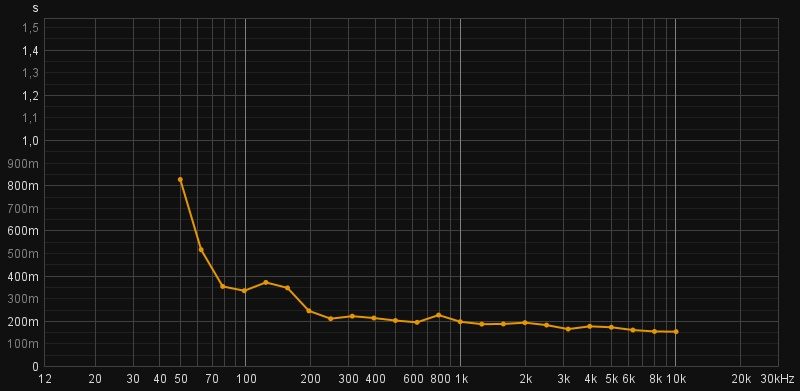Click the '100m' y-axis label
Viewport: 800px width, 391px height.
(x=23, y=344)
